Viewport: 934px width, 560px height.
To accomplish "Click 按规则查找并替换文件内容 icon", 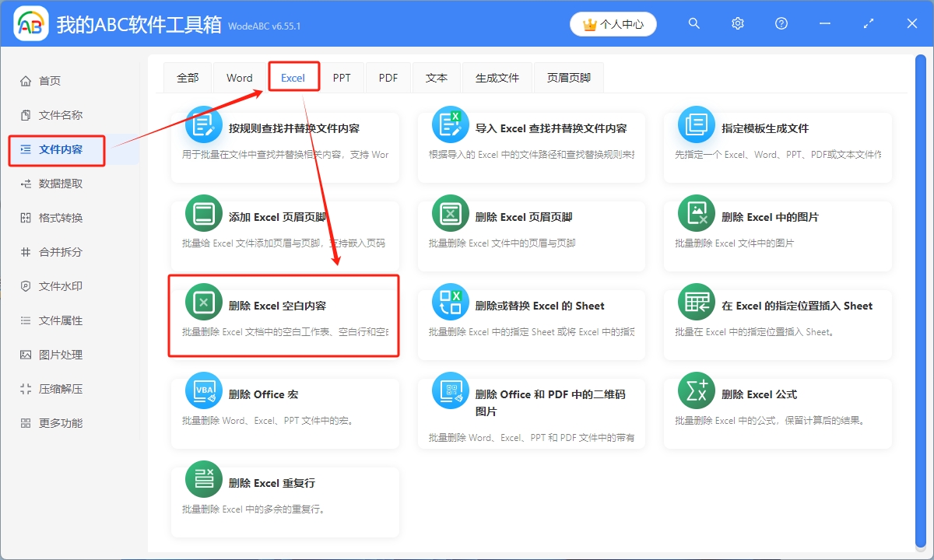I will coord(204,124).
